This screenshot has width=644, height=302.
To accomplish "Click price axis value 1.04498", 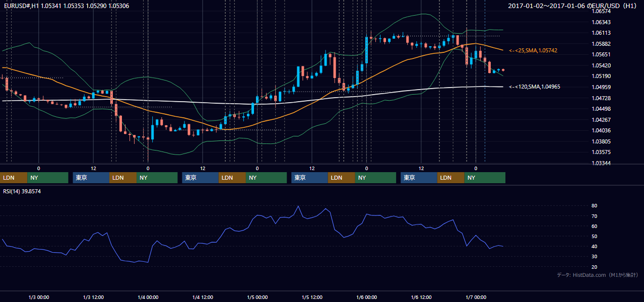I will click(601, 109).
